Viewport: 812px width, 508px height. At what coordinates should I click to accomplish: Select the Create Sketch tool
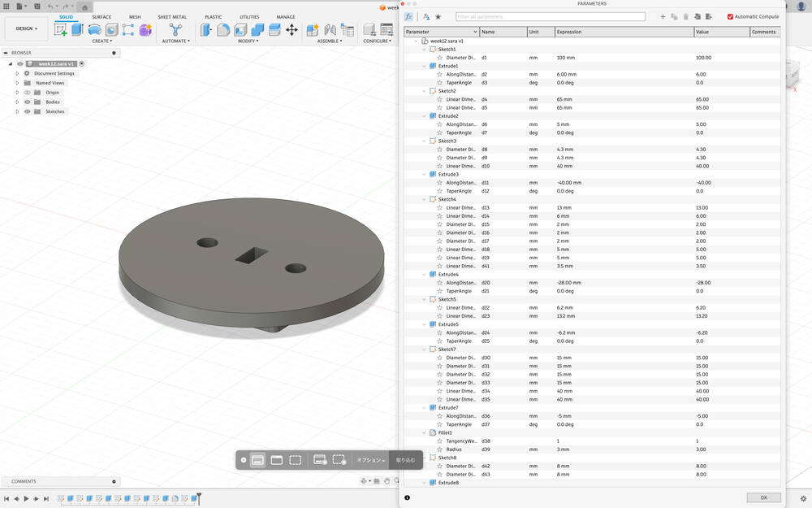click(x=61, y=29)
